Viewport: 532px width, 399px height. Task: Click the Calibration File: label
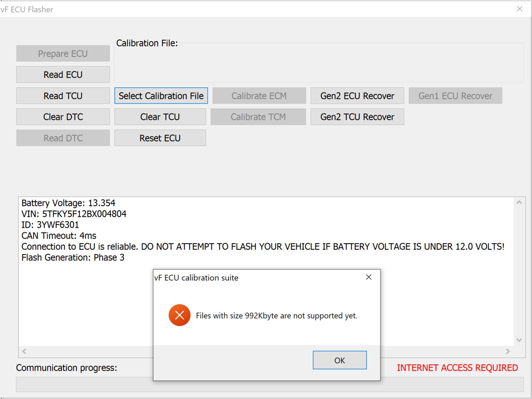(x=147, y=43)
